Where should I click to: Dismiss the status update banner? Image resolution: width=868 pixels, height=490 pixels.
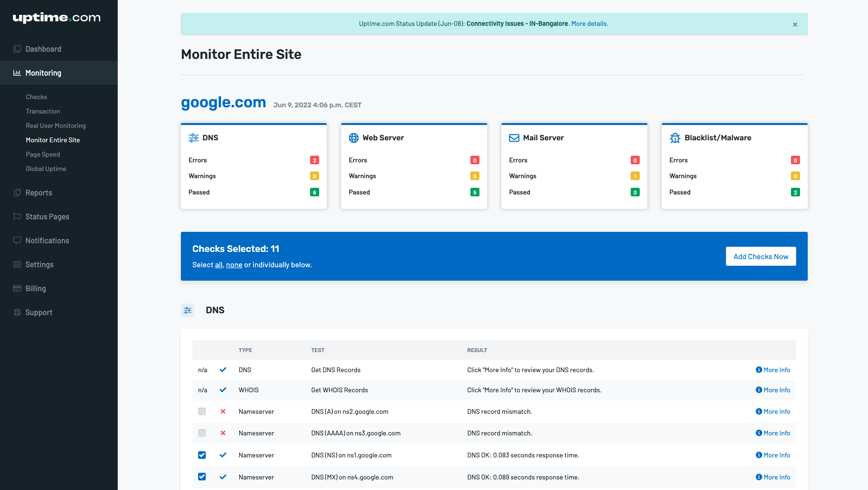pos(795,24)
